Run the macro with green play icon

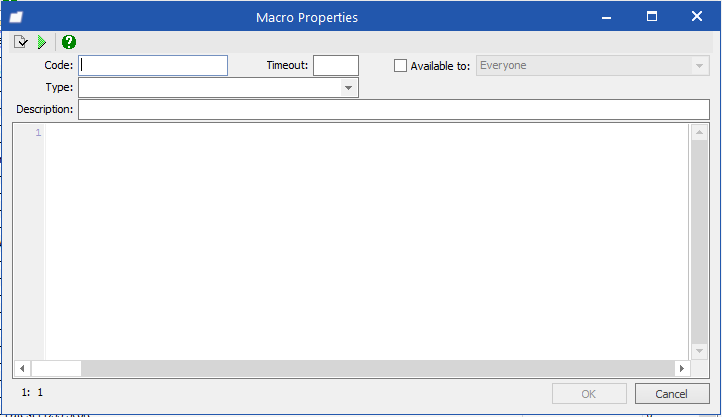42,42
